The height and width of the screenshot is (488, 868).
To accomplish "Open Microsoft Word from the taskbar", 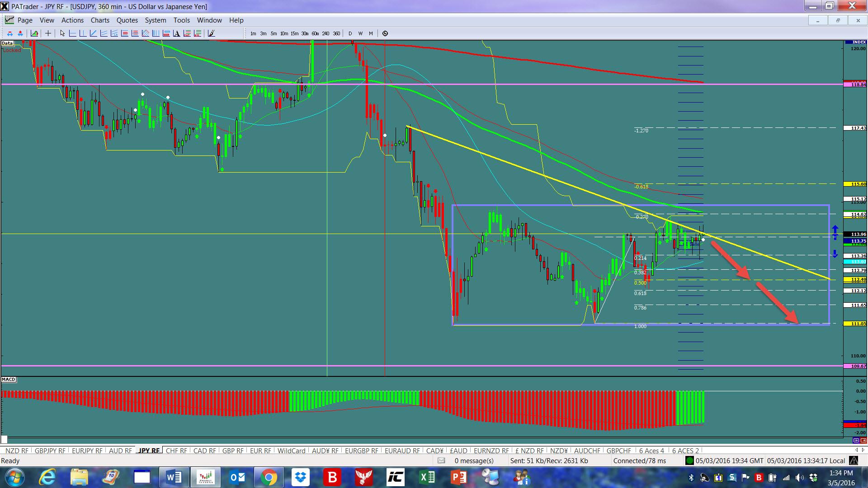I will (x=174, y=477).
